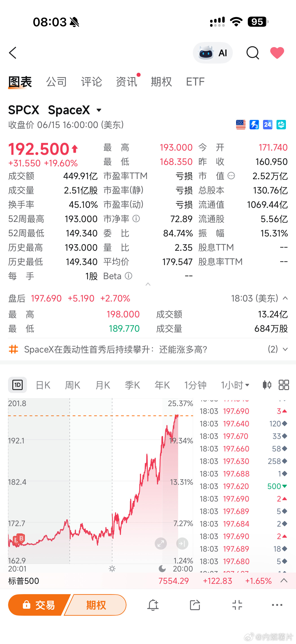
Task: Jump to latest with arrow-to-bar icon
Action: pyautogui.click(x=182, y=543)
